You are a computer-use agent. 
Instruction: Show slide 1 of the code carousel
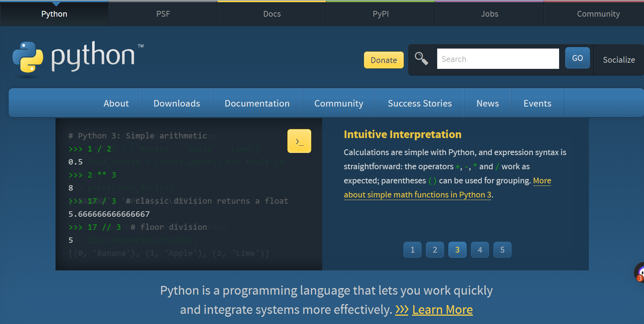413,250
